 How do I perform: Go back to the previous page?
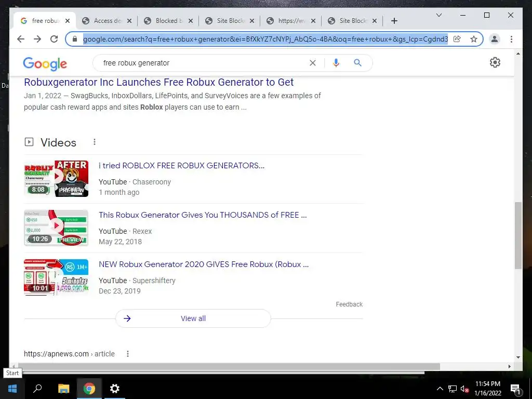pos(21,39)
